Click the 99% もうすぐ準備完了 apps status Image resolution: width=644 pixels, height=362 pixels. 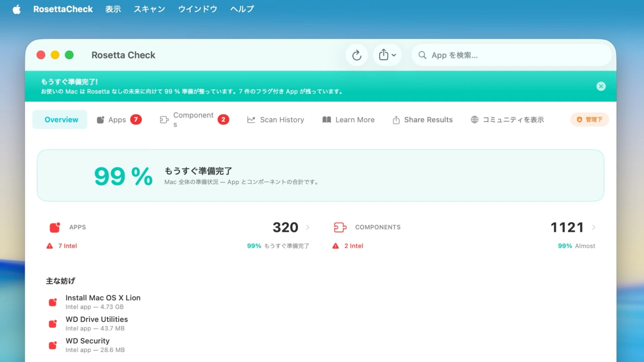coord(278,246)
